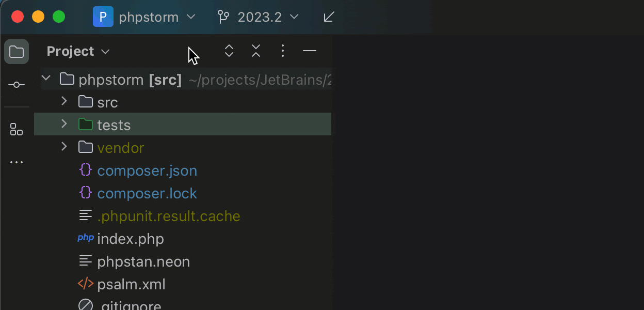Image resolution: width=644 pixels, height=310 pixels.
Task: Select the psalm.xml file
Action: (x=131, y=285)
